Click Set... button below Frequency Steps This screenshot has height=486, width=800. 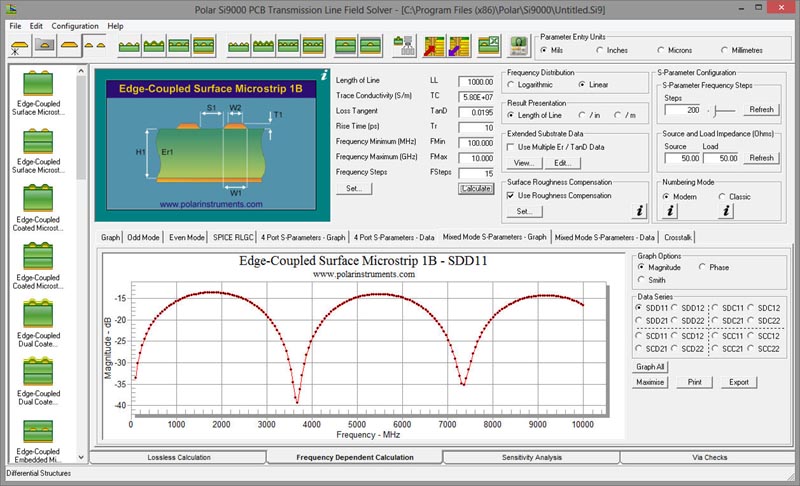tap(354, 189)
